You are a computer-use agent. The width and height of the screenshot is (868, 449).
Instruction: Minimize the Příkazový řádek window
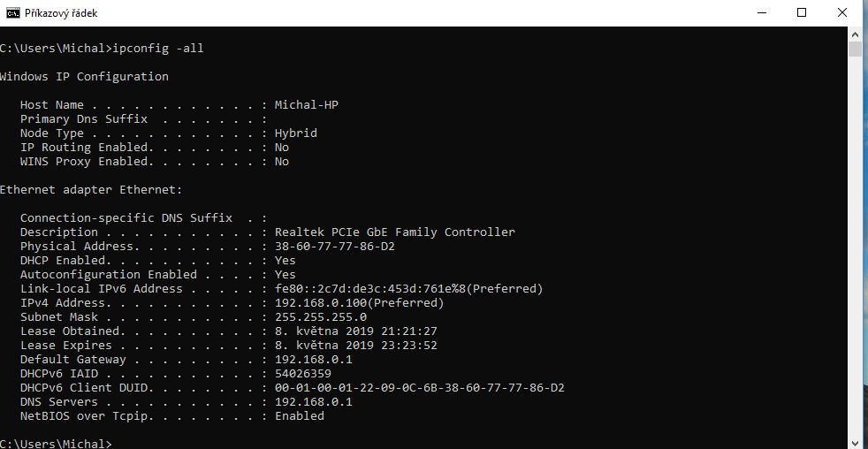coord(761,13)
